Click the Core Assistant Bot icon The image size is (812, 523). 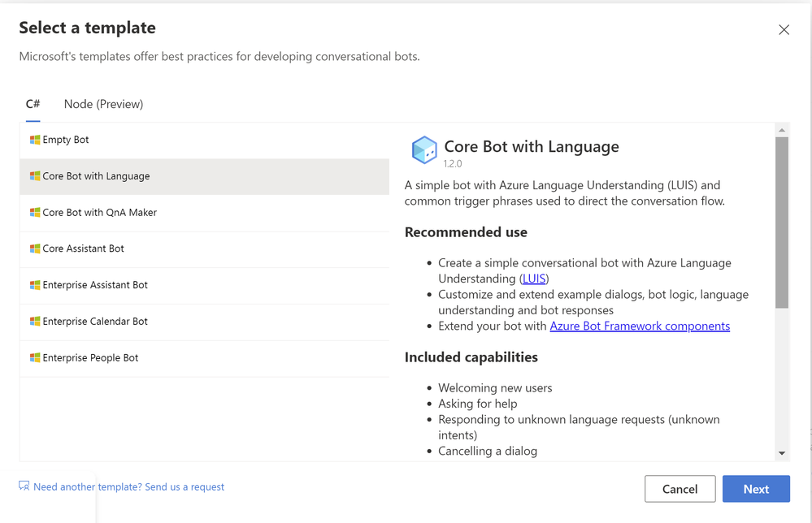[35, 249]
